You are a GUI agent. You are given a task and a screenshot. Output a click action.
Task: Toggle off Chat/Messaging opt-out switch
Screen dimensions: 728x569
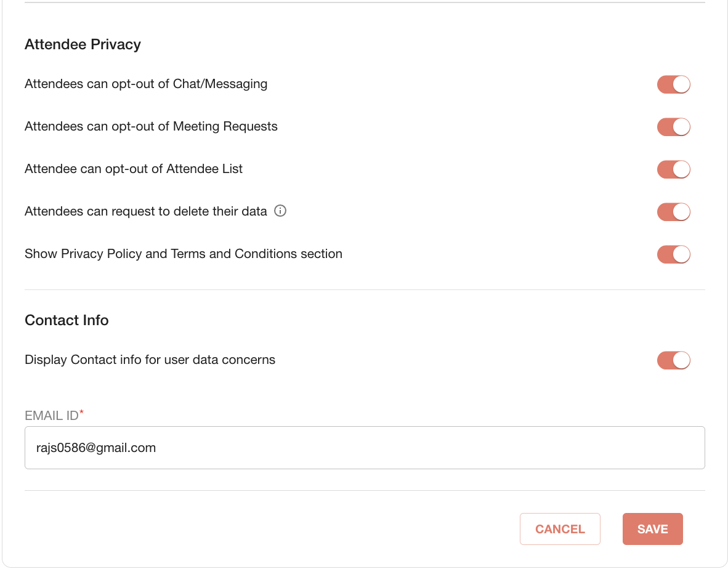click(673, 84)
